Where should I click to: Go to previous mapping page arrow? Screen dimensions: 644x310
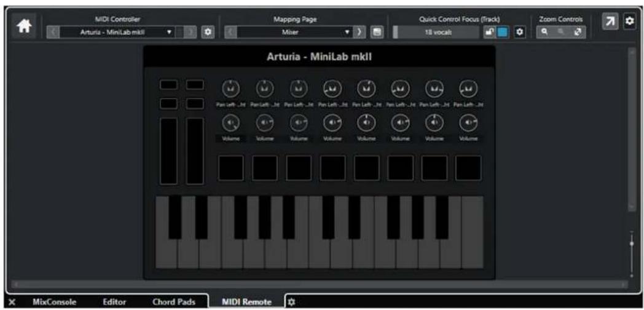pyautogui.click(x=231, y=32)
